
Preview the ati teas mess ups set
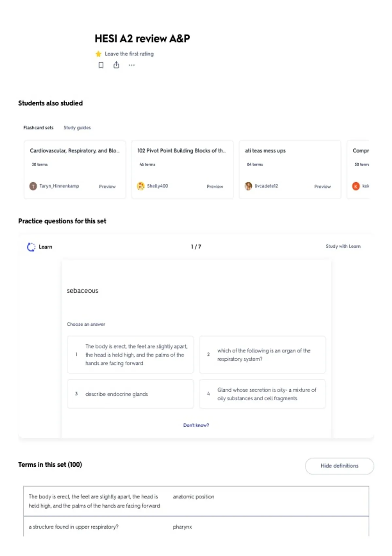(322, 186)
